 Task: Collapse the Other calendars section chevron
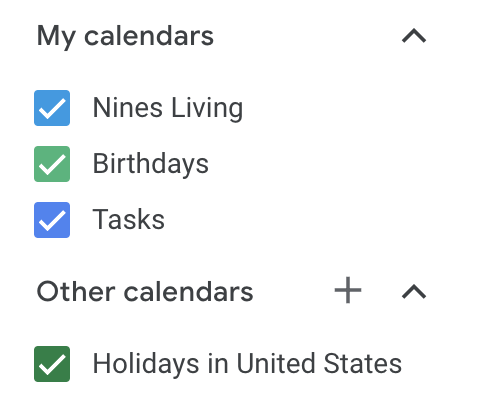[x=414, y=291]
